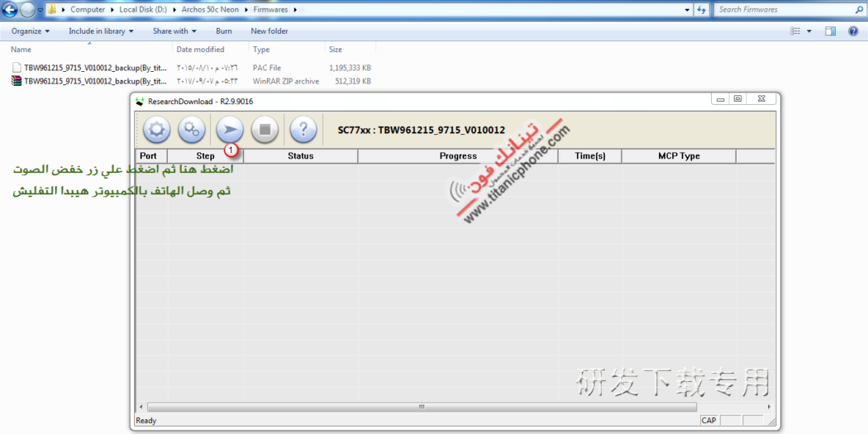Click the Load Packet gear icon
The image size is (868, 434).
pyautogui.click(x=157, y=130)
